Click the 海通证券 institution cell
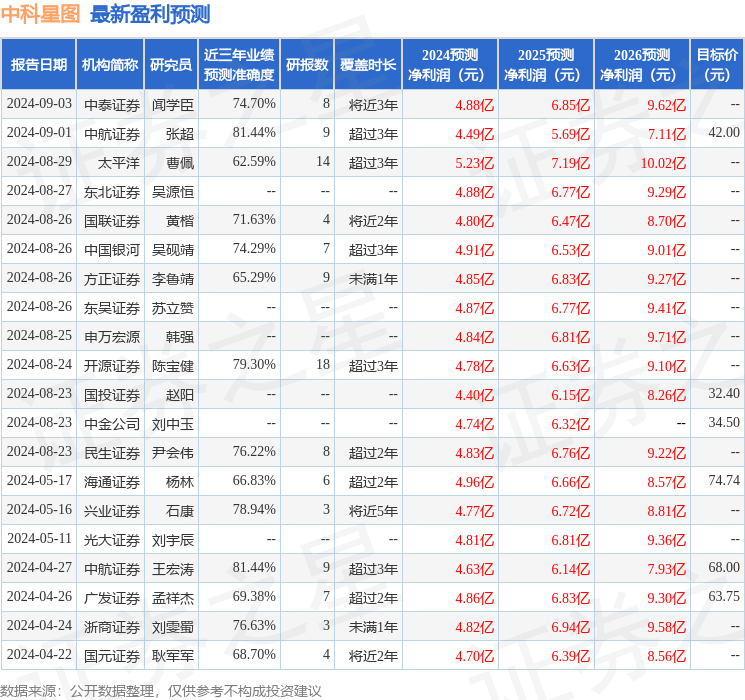The height and width of the screenshot is (700, 745). click(112, 481)
